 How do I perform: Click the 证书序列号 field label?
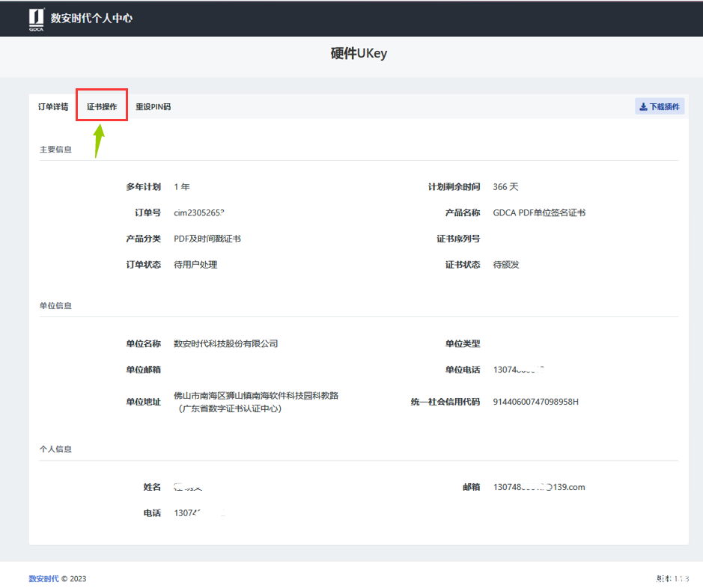pos(459,239)
